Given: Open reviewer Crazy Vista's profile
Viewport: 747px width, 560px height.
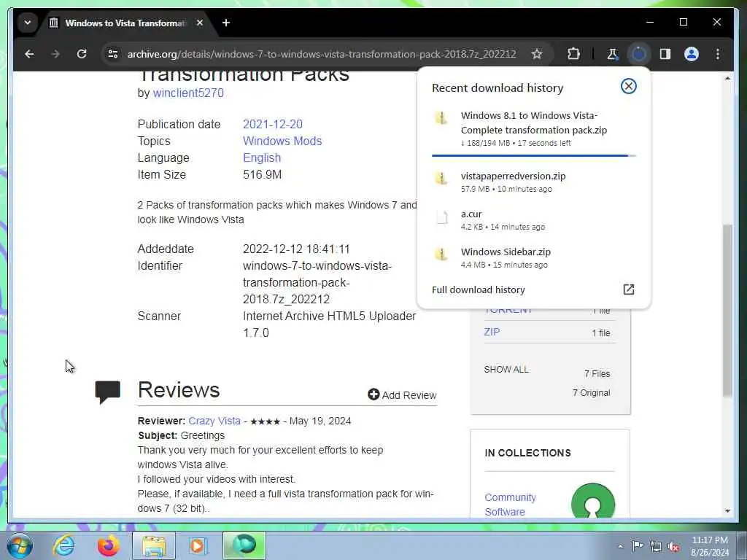Looking at the screenshot, I should (x=214, y=421).
